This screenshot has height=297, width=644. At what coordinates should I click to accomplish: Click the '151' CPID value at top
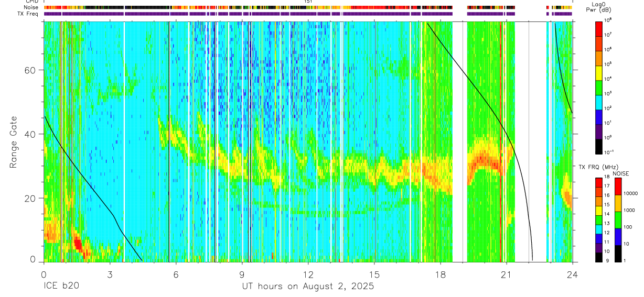(308, 2)
